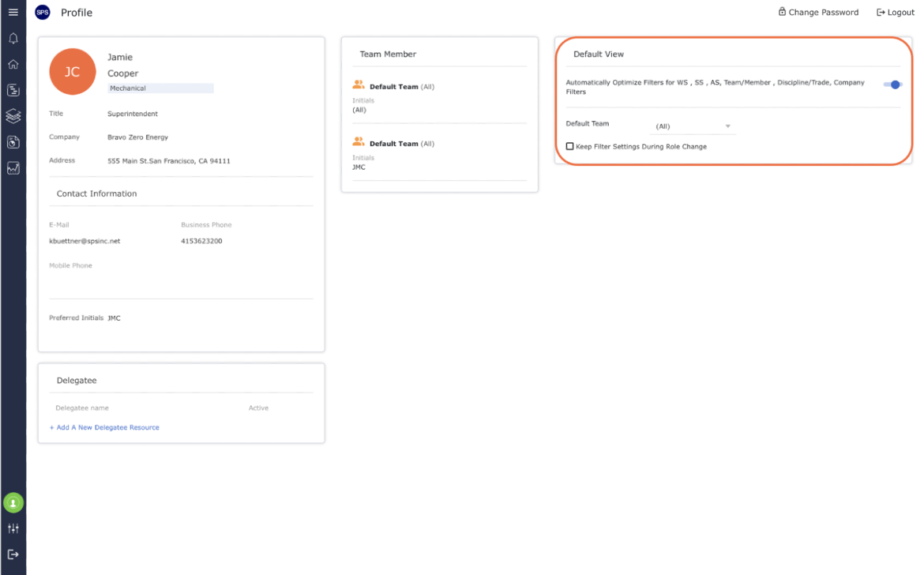Click the Team Member section heading

tap(388, 54)
